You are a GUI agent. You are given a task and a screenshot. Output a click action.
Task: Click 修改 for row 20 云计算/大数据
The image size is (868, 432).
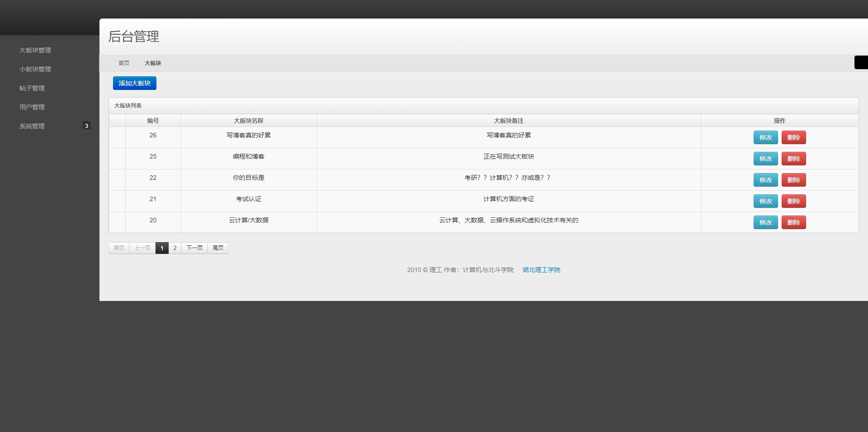(x=765, y=222)
